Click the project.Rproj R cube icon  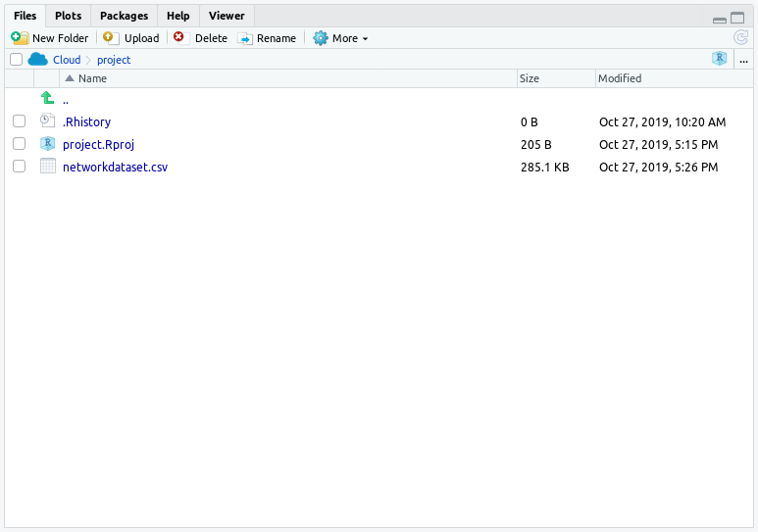pyautogui.click(x=47, y=143)
